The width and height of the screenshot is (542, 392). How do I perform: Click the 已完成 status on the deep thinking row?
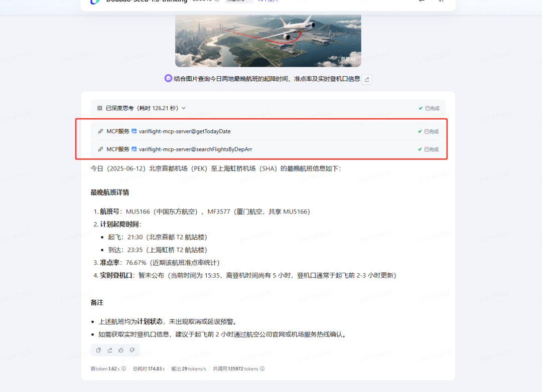(429, 108)
